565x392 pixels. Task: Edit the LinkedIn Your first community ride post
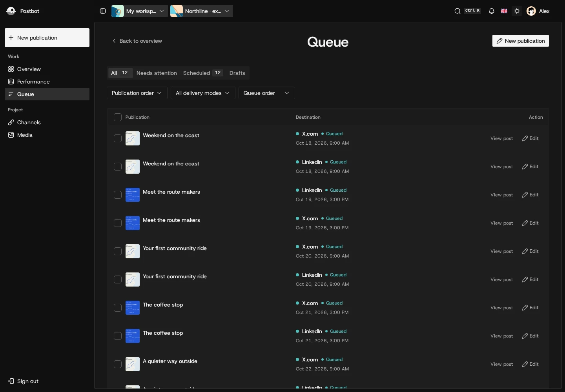coord(530,279)
